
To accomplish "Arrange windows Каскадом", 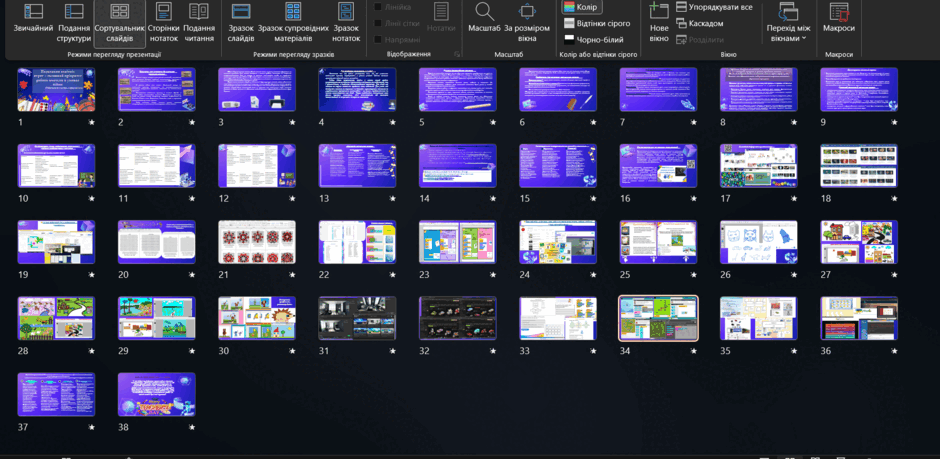I will tap(700, 23).
